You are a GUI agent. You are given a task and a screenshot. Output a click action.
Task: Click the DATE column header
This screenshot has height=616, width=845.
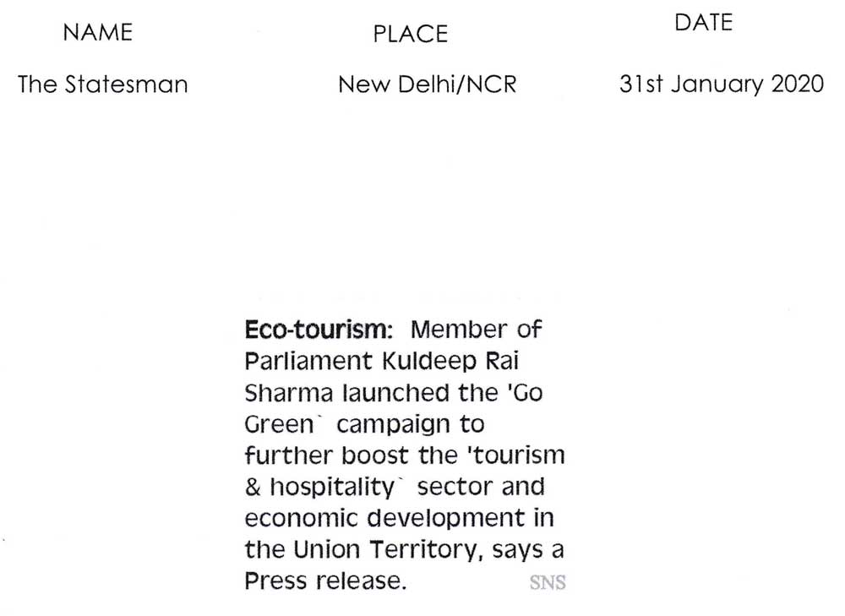[703, 23]
